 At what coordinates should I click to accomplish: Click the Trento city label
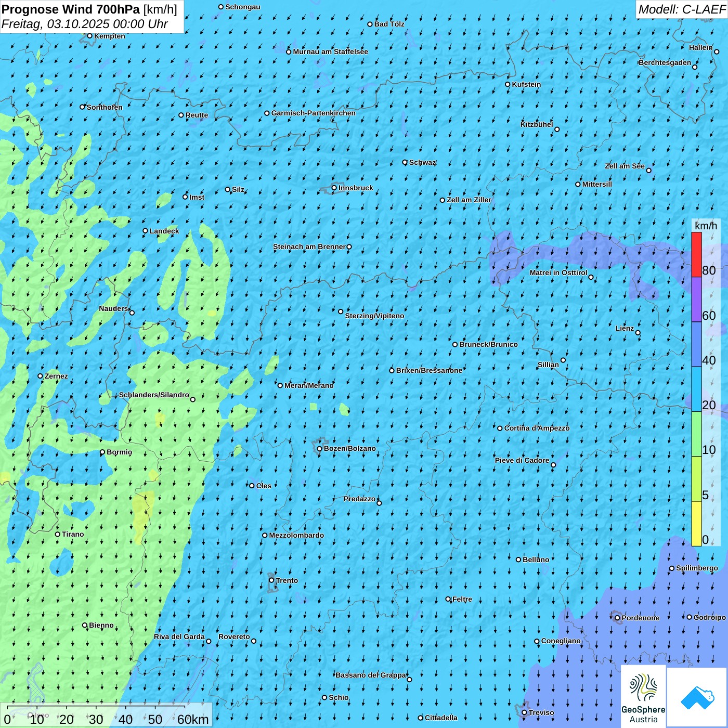pyautogui.click(x=287, y=580)
